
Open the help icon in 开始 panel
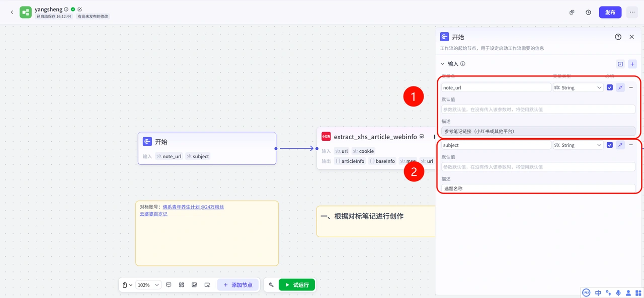pyautogui.click(x=618, y=37)
